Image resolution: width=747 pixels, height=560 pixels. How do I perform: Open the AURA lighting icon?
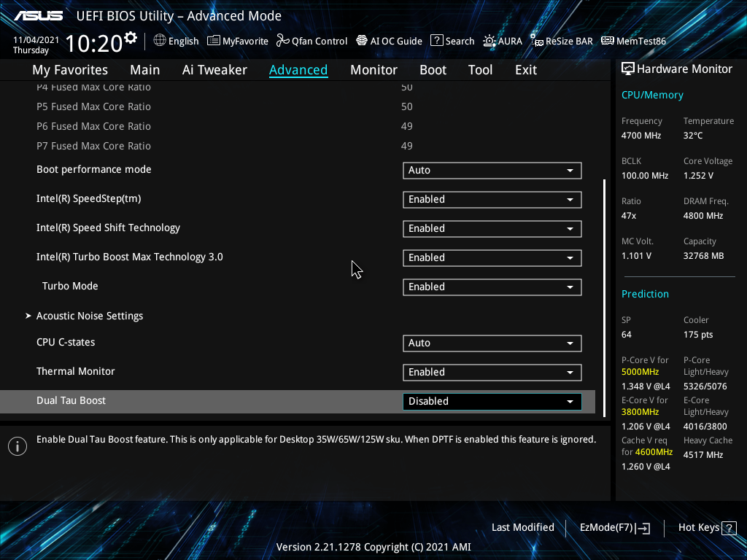(x=489, y=41)
